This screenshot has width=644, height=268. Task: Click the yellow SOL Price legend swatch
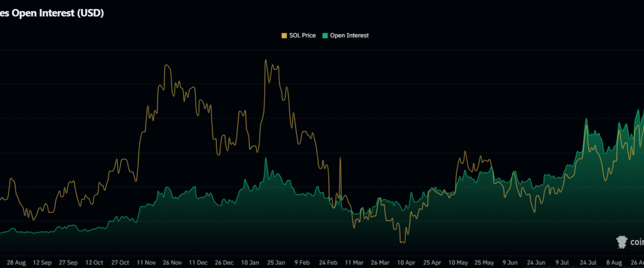point(284,35)
